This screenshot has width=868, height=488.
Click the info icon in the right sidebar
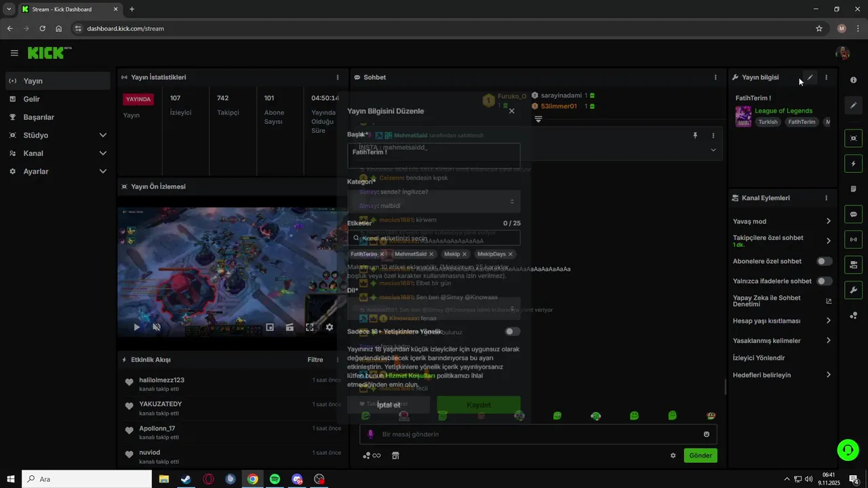tap(853, 80)
